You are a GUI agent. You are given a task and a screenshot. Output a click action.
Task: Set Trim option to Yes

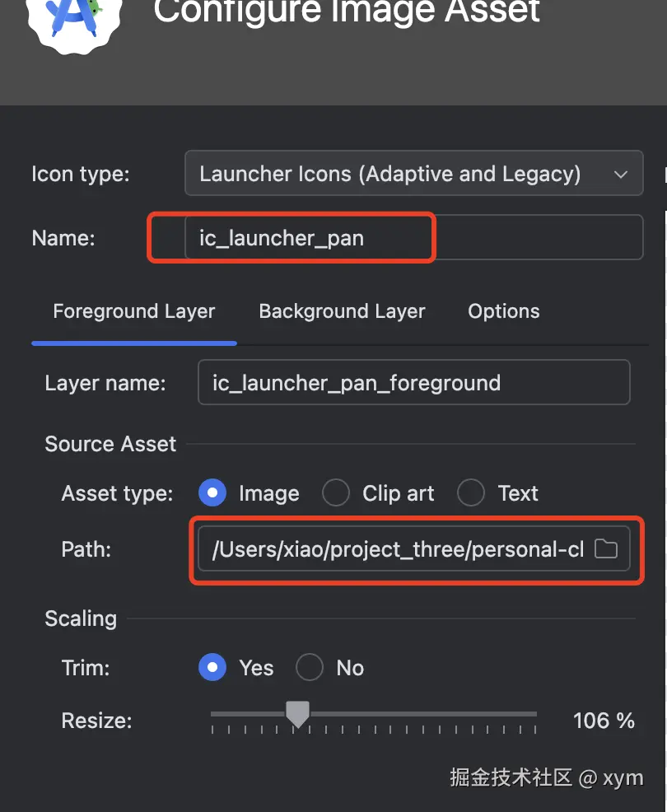(x=212, y=668)
